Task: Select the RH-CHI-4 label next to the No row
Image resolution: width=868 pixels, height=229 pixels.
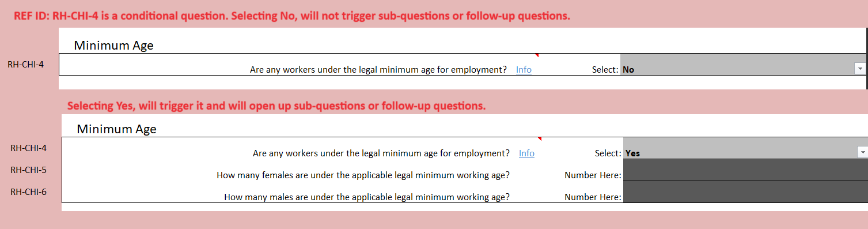Action: tap(26, 64)
